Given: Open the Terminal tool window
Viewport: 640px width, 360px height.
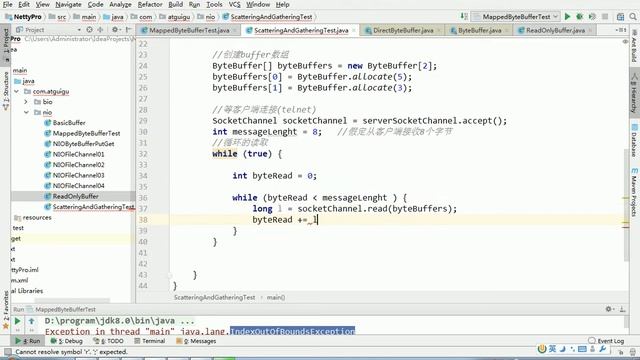Looking at the screenshot, I should pyautogui.click(x=149, y=341).
